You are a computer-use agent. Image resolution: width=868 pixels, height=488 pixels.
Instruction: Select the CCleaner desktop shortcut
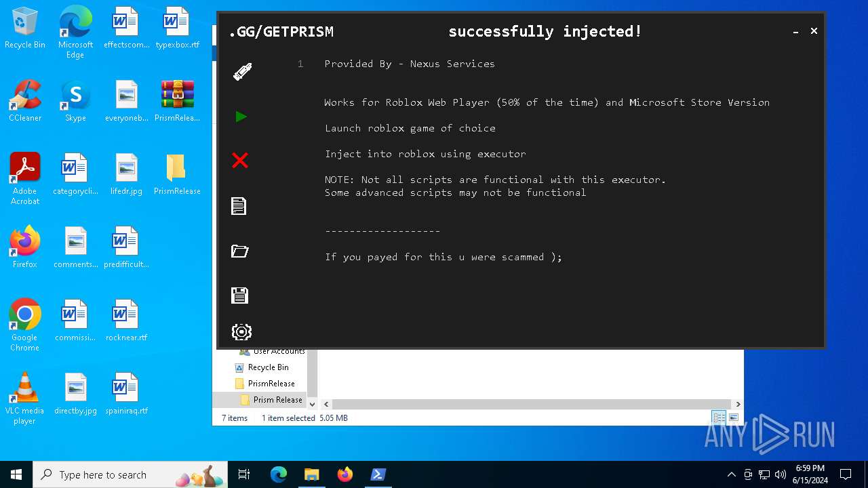tap(25, 101)
